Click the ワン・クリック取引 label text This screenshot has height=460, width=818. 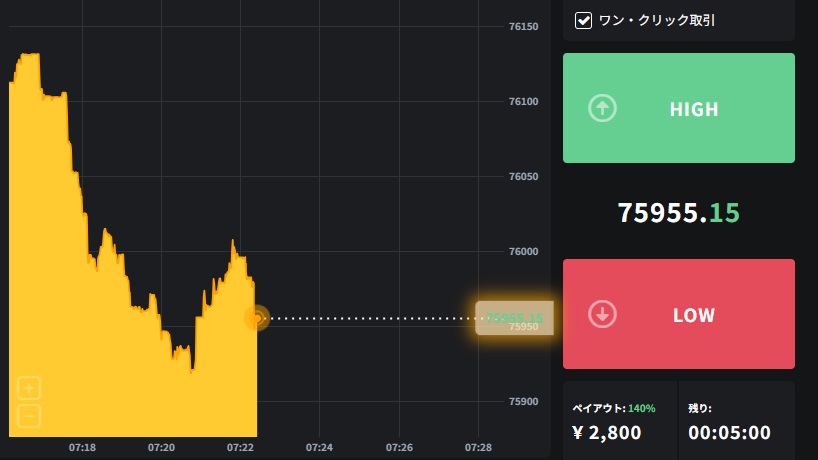[x=656, y=20]
